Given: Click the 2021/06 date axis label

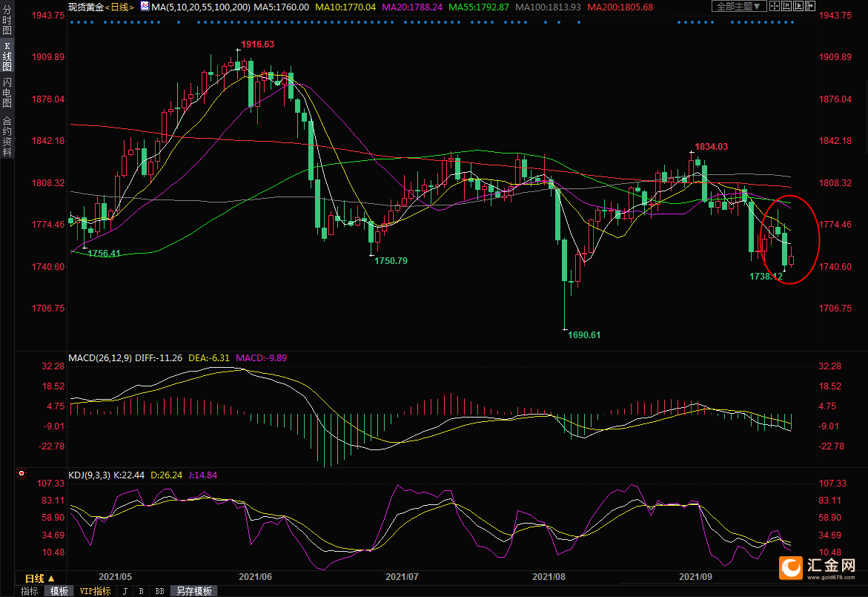Looking at the screenshot, I should pos(255,576).
